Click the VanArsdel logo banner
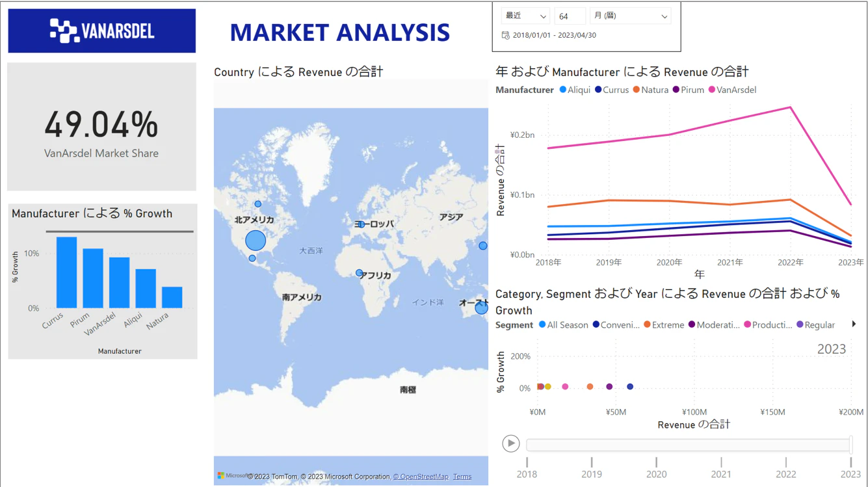This screenshot has height=487, width=868. click(x=102, y=31)
